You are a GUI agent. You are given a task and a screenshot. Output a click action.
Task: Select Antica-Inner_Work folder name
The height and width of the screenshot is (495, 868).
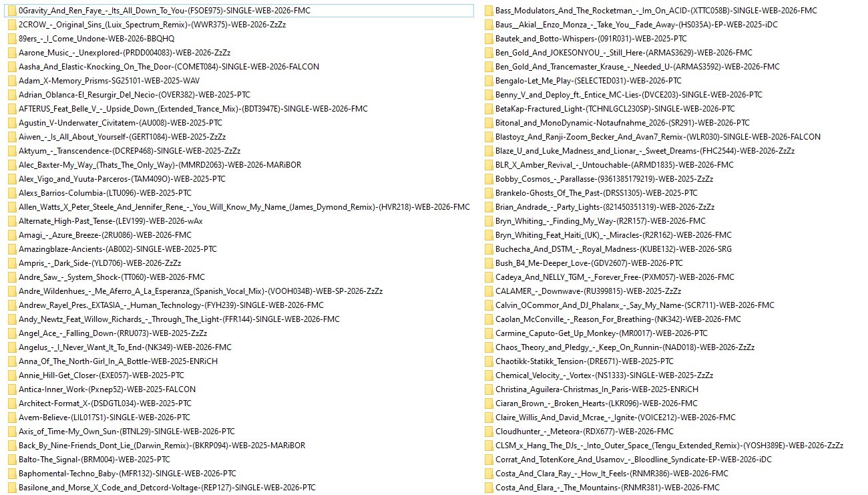(107, 389)
